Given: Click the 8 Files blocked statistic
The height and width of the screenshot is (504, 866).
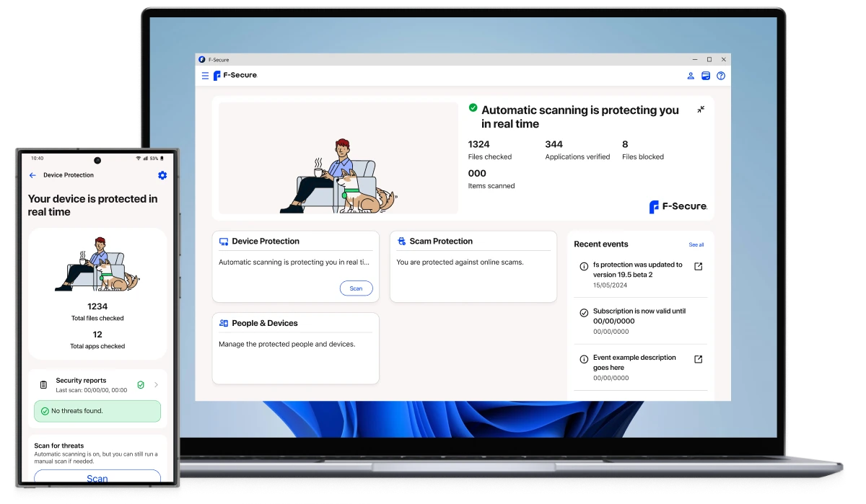Looking at the screenshot, I should (x=643, y=150).
